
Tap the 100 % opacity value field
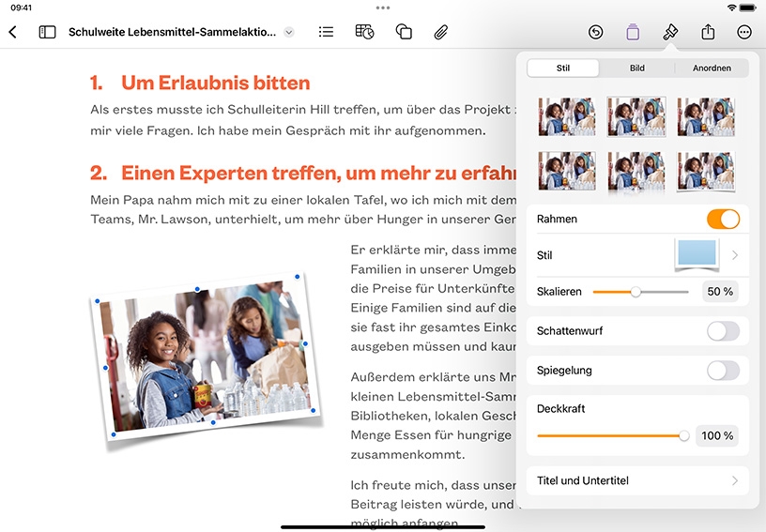coord(717,436)
